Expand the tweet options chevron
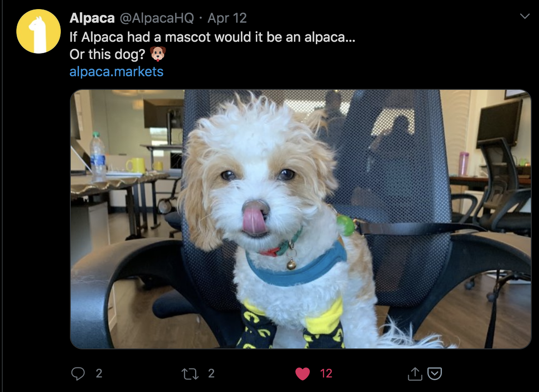This screenshot has width=539, height=392. click(x=524, y=16)
